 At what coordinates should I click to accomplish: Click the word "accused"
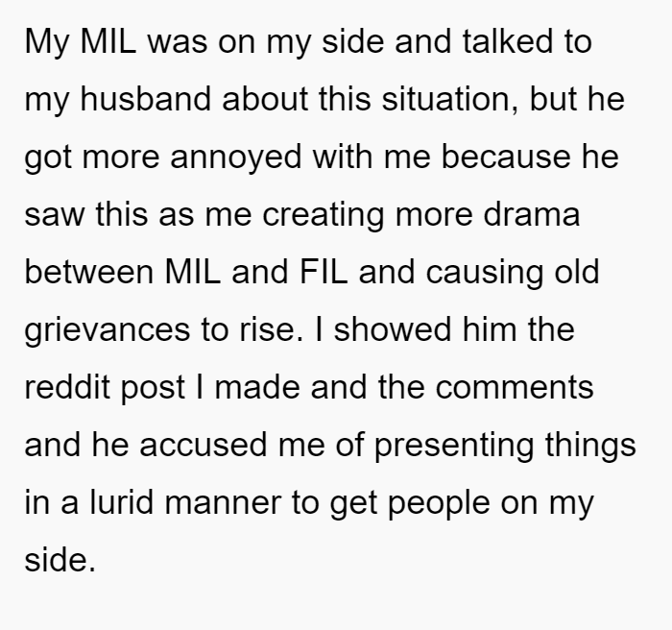pyautogui.click(x=204, y=446)
